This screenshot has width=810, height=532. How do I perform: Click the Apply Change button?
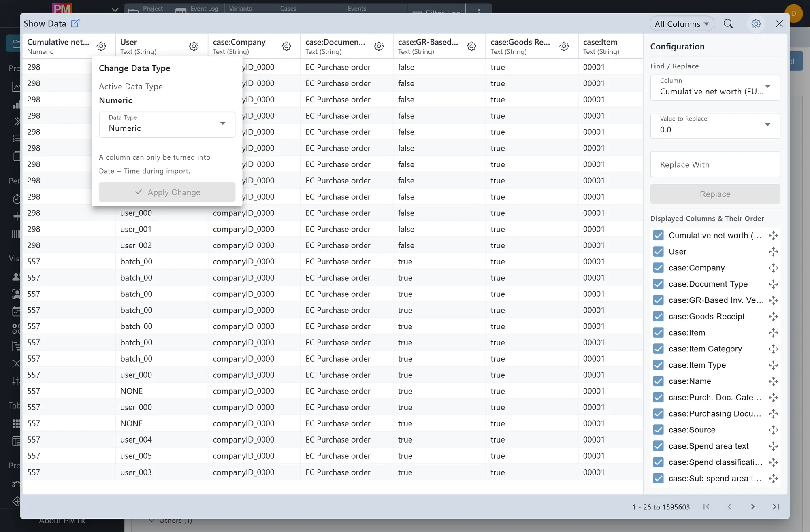point(167,192)
